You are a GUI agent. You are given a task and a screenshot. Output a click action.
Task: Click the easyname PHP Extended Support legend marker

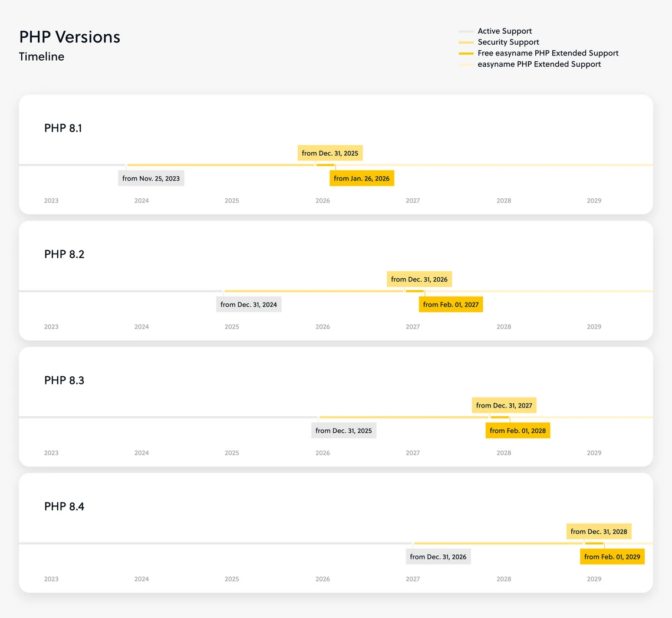[x=466, y=64]
